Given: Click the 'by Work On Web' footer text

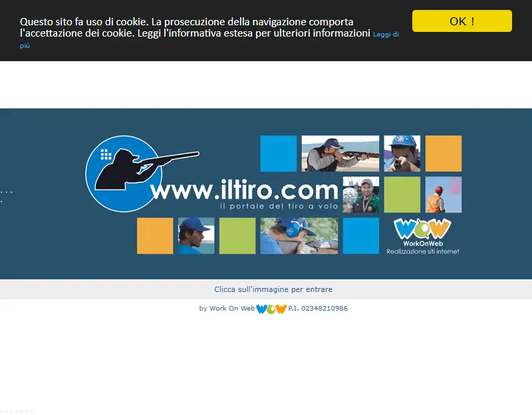Looking at the screenshot, I should (x=227, y=309).
